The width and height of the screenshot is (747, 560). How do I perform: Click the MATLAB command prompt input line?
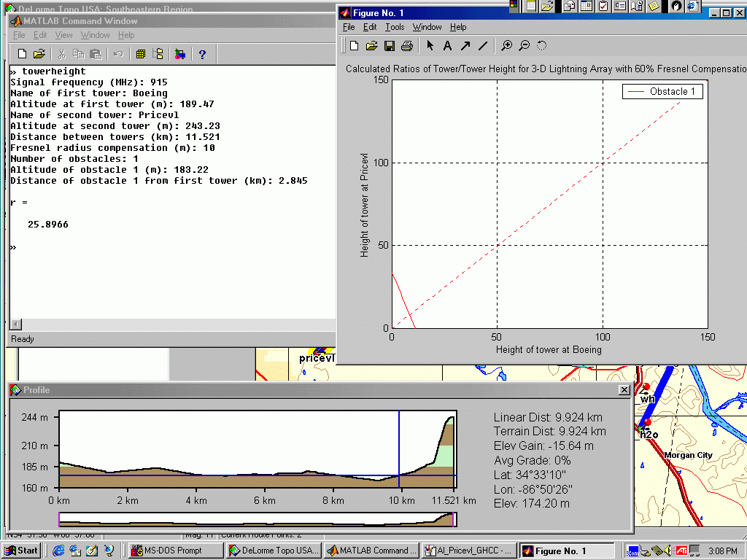pyautogui.click(x=172, y=247)
